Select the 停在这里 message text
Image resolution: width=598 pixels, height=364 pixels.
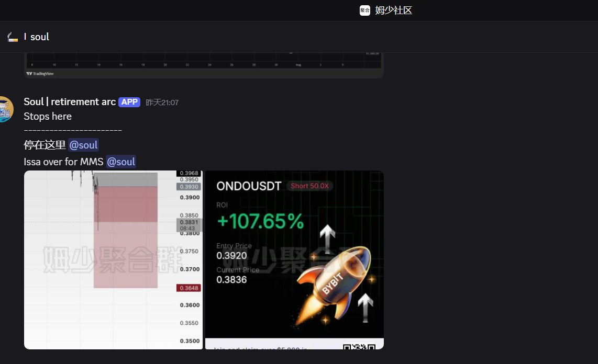tap(45, 145)
